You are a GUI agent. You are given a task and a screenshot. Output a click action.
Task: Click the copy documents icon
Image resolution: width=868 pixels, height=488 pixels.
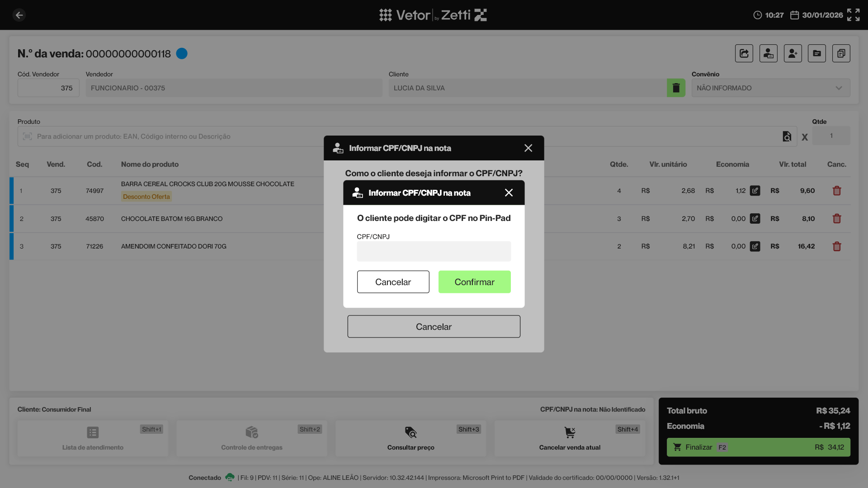point(841,53)
